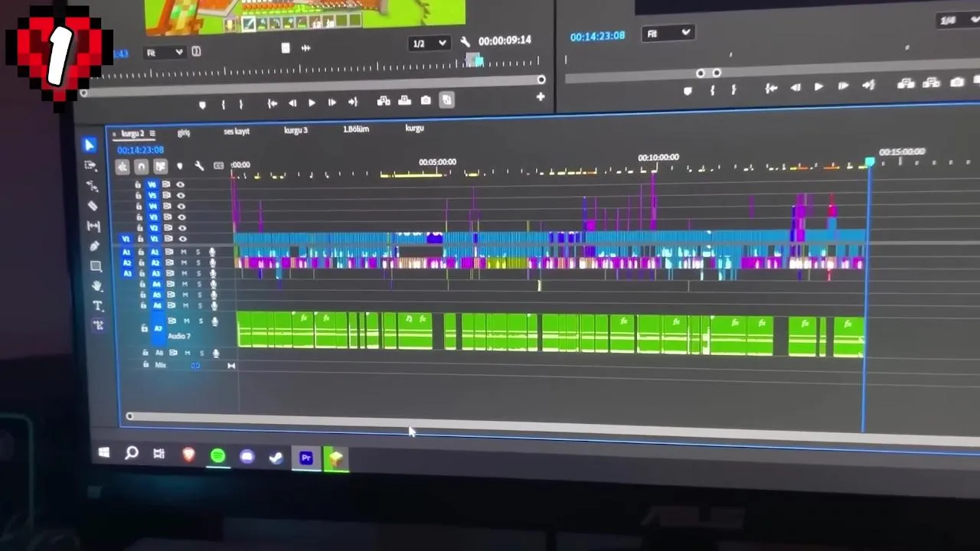Select the Rectangle tool
Viewport: 980px width, 551px height.
pos(96,266)
